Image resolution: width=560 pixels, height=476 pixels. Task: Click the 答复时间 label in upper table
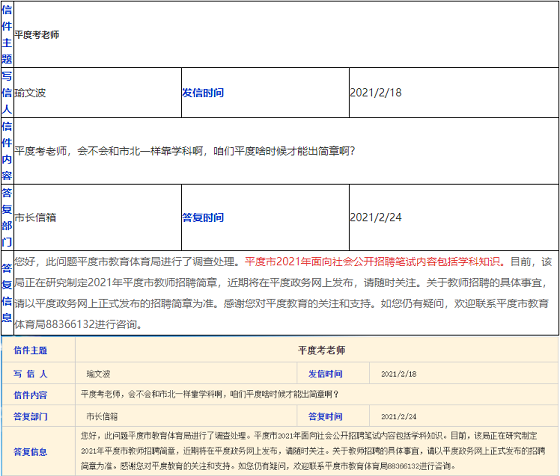[203, 217]
